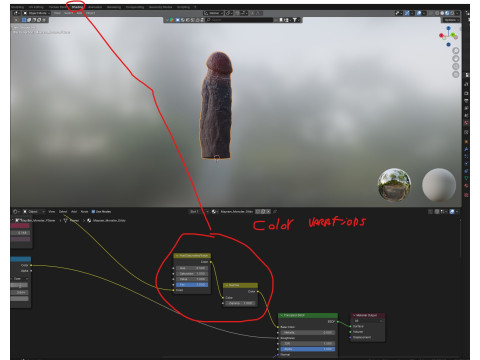
Task: Switch perspective/orthographic view gizmo icon
Action: [456, 74]
